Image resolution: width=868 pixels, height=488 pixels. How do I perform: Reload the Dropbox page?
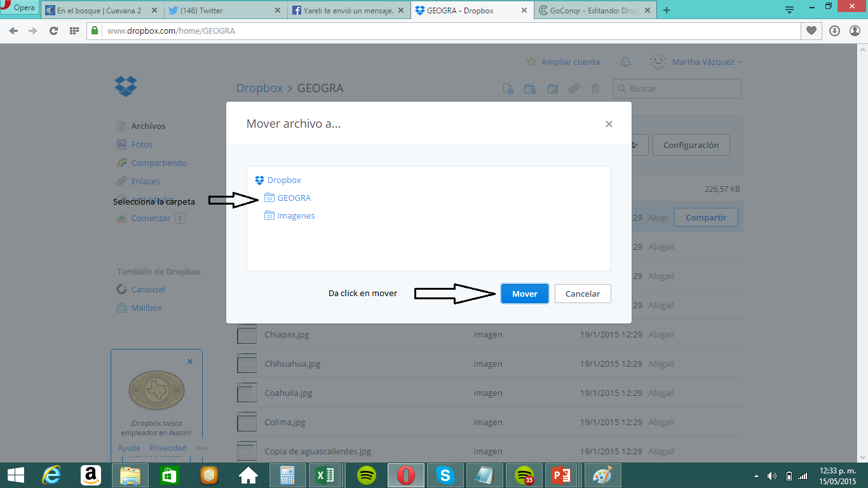click(x=53, y=30)
